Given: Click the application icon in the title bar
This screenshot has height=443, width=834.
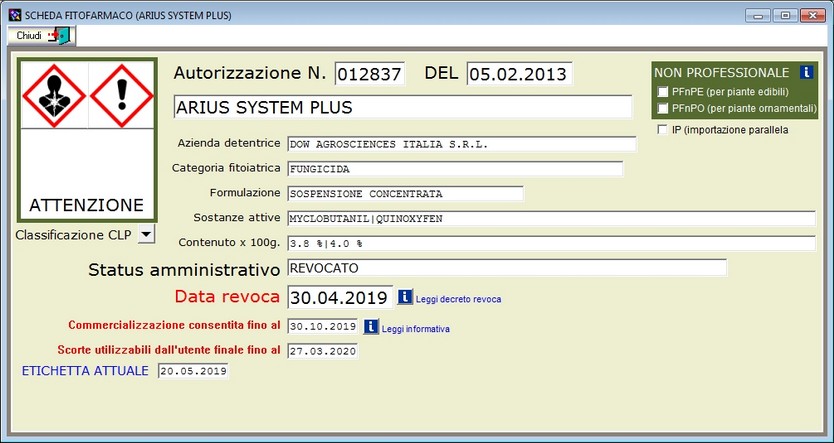Looking at the screenshot, I should click(15, 15).
